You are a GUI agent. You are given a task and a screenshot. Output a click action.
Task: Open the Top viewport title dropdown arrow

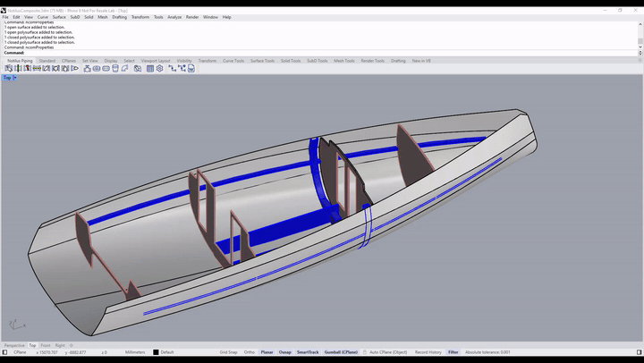pos(15,78)
